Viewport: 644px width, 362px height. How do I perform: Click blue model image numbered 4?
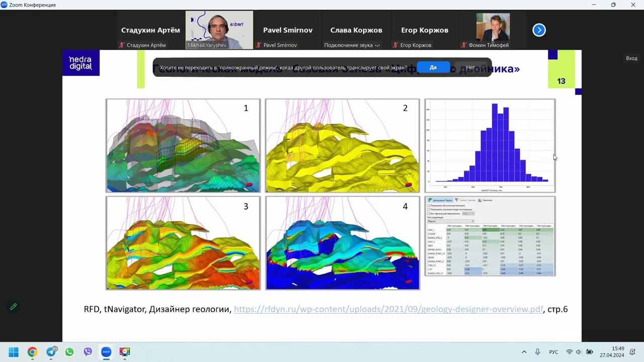click(x=343, y=243)
